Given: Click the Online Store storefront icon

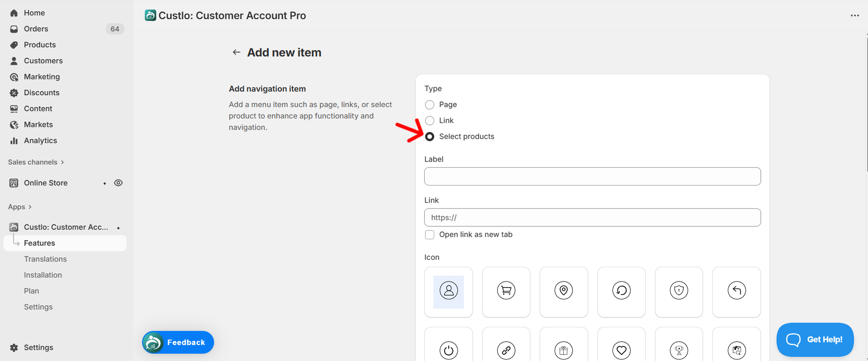Looking at the screenshot, I should point(14,183).
